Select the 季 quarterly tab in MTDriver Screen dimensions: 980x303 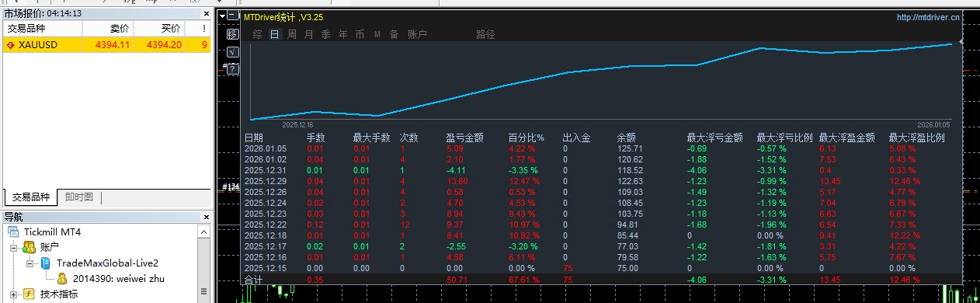(x=325, y=34)
